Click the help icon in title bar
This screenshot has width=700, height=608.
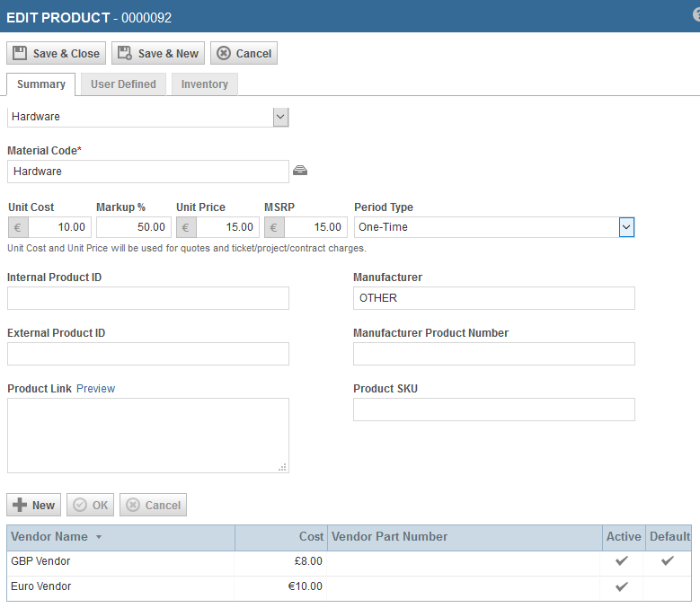(x=696, y=16)
